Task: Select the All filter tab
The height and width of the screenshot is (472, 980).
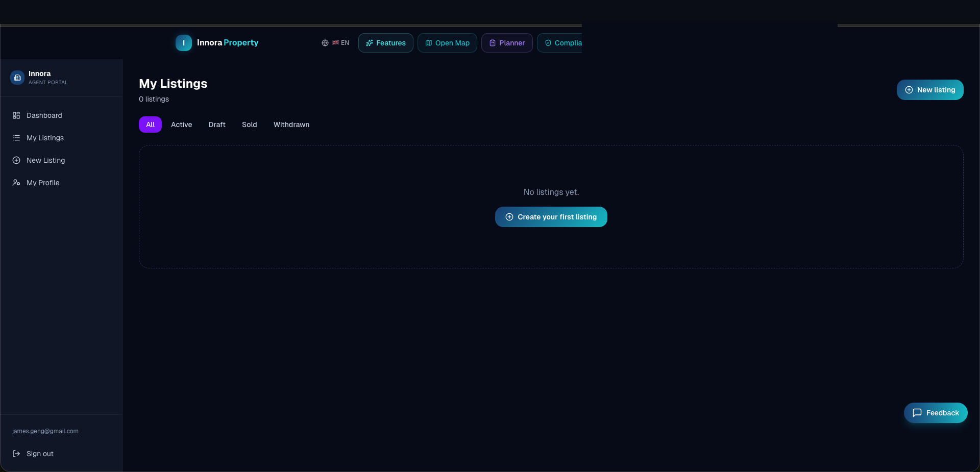Action: click(150, 125)
